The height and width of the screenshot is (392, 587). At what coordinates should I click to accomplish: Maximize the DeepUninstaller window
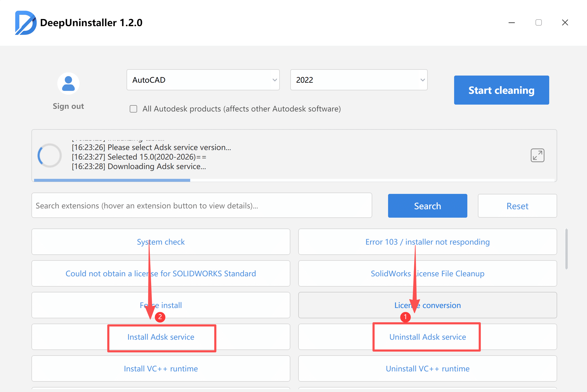click(x=538, y=23)
